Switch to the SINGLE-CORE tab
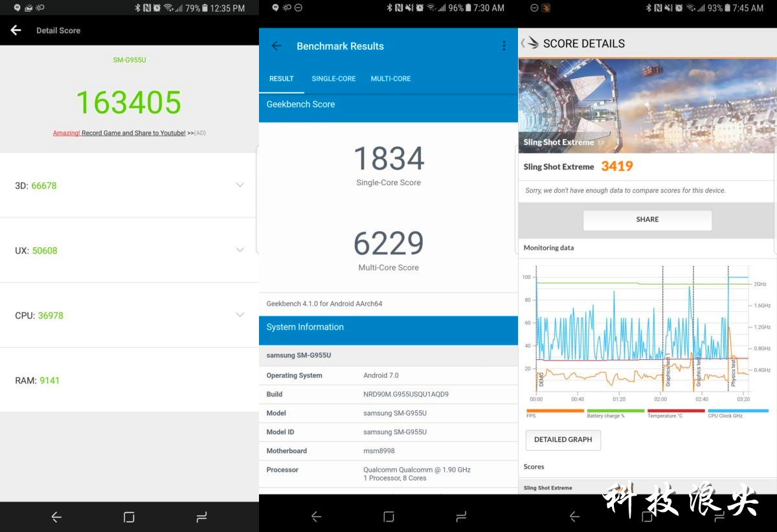The image size is (777, 532). [333, 79]
